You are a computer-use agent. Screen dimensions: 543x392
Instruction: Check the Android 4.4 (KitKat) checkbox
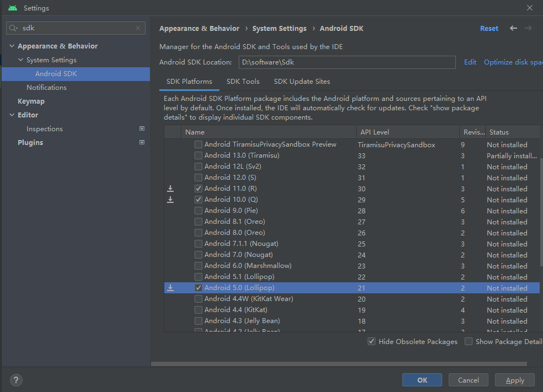pyautogui.click(x=198, y=310)
